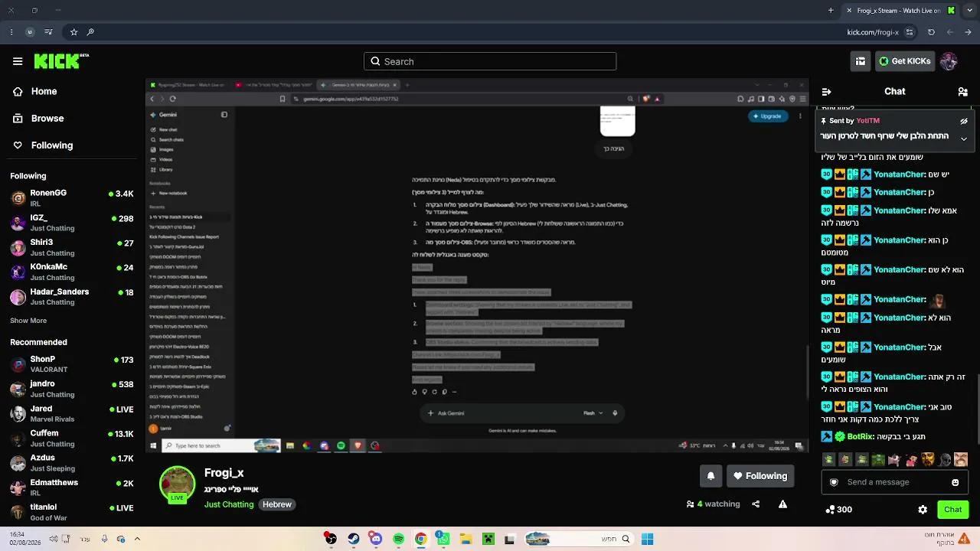The height and width of the screenshot is (551, 980).
Task: Open the BotRix username in chat
Action: tap(860, 436)
